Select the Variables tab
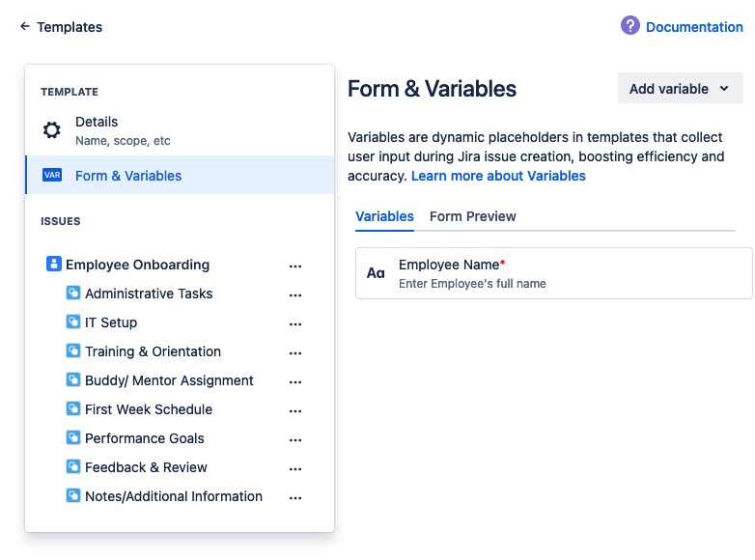Viewport: 755px width, 560px height. 384,216
